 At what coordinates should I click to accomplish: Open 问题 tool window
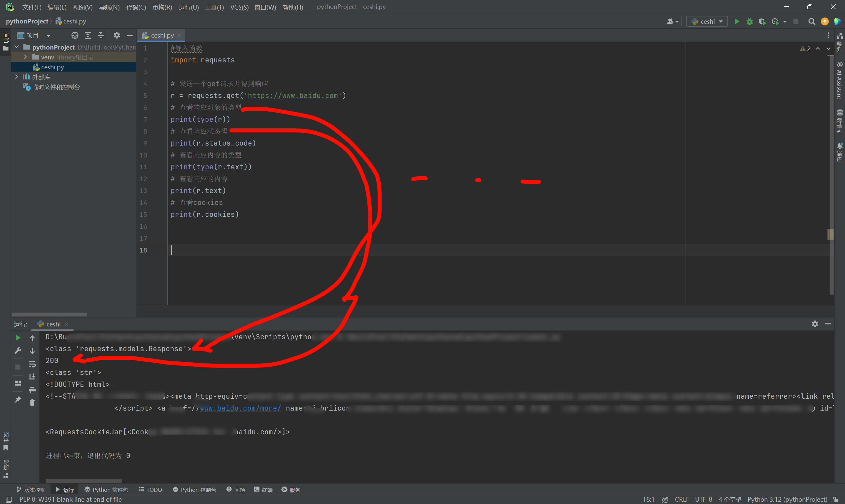[x=235, y=489]
